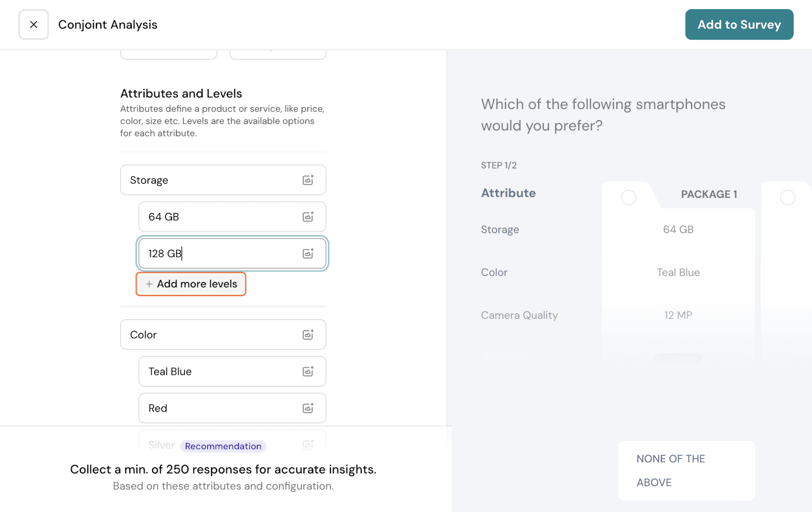The image size is (812, 512).
Task: Edit the Color attribute name field
Action: pos(208,334)
